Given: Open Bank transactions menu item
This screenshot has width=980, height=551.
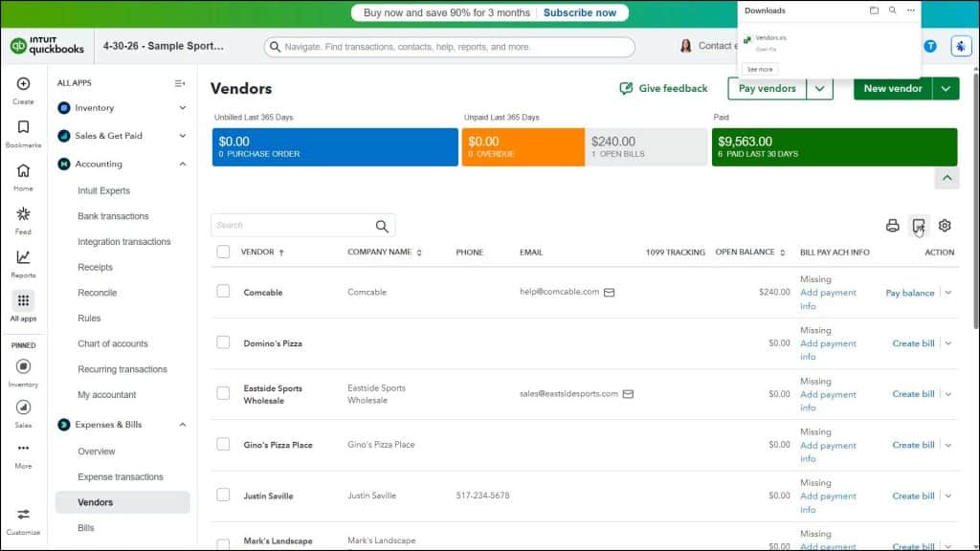Looking at the screenshot, I should pos(113,216).
